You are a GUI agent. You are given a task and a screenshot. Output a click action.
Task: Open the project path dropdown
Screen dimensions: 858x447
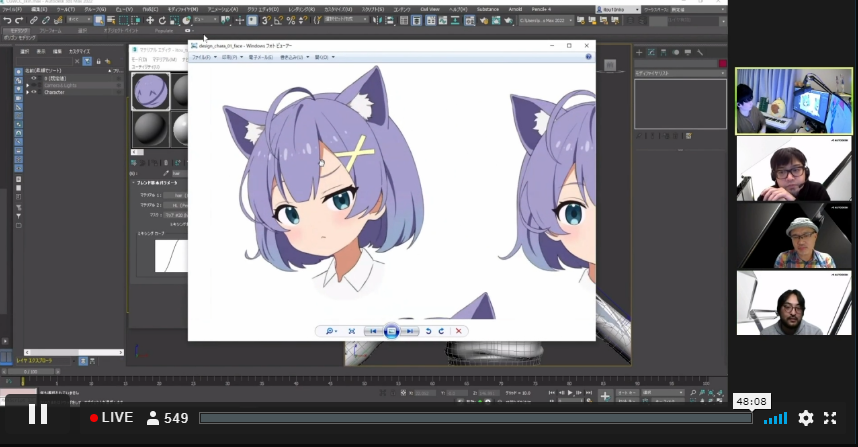click(546, 20)
